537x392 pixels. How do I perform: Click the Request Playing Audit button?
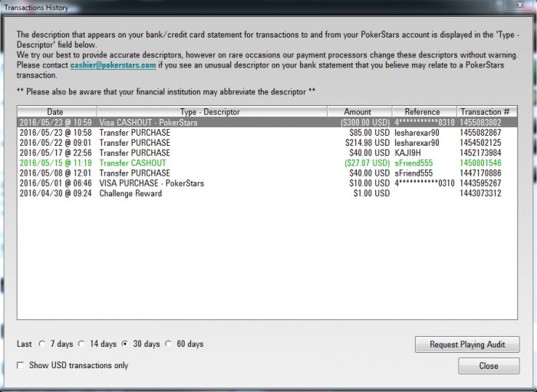tap(467, 344)
